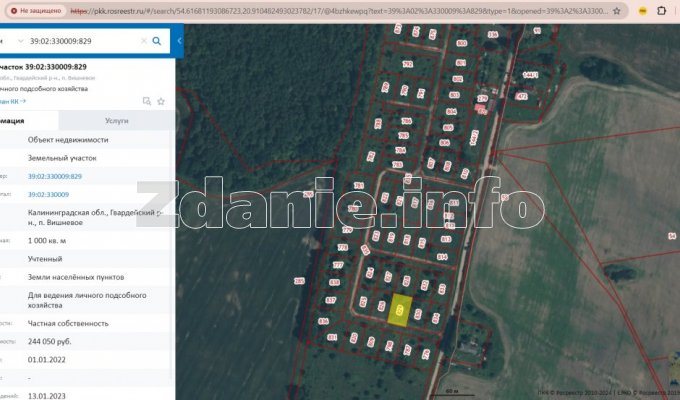
Task: Click parcel label 802 on the map
Action: 458,79
